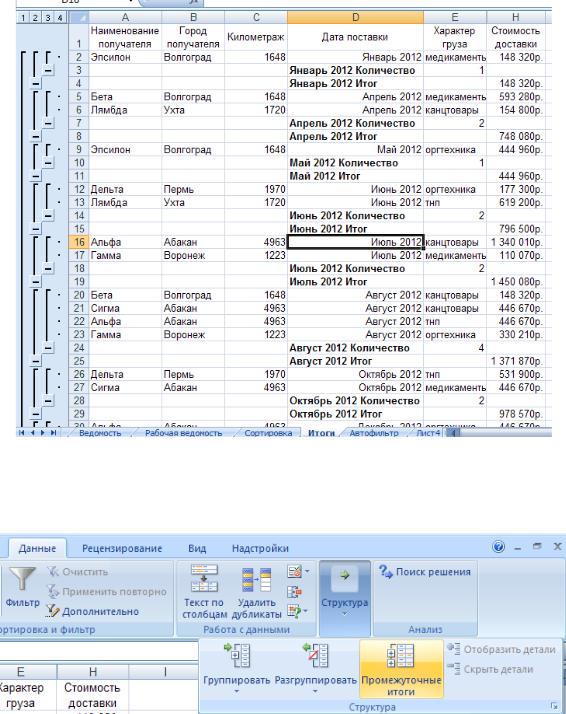Image resolution: width=566 pixels, height=714 pixels.
Task: Click the Разгруппировать icon
Action: (315, 656)
